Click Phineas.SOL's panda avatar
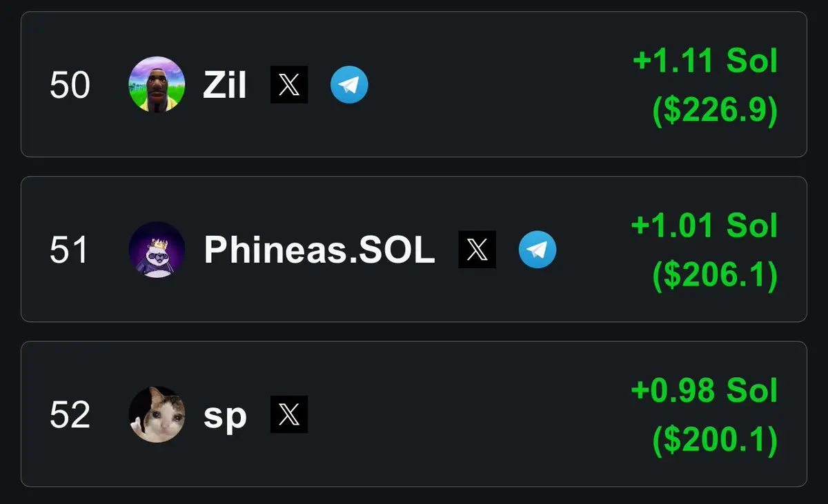 157,250
